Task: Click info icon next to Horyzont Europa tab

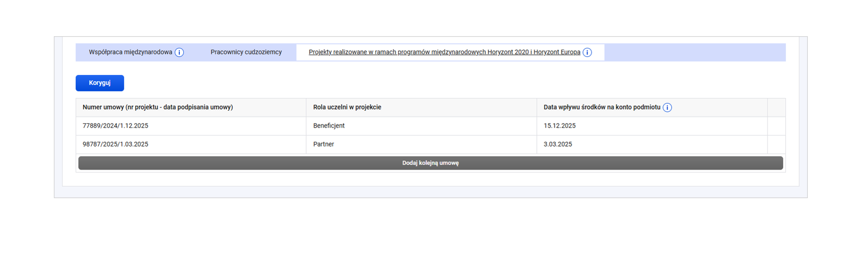Action: click(x=587, y=52)
